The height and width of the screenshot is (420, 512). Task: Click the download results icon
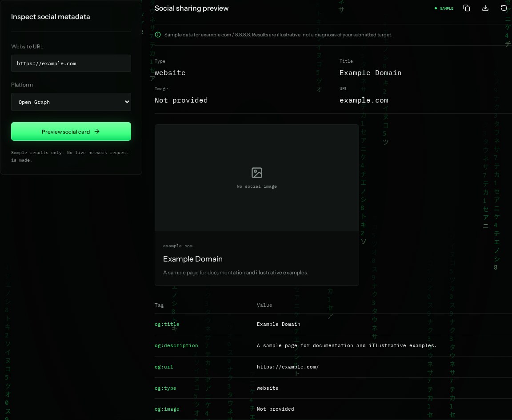tap(485, 8)
